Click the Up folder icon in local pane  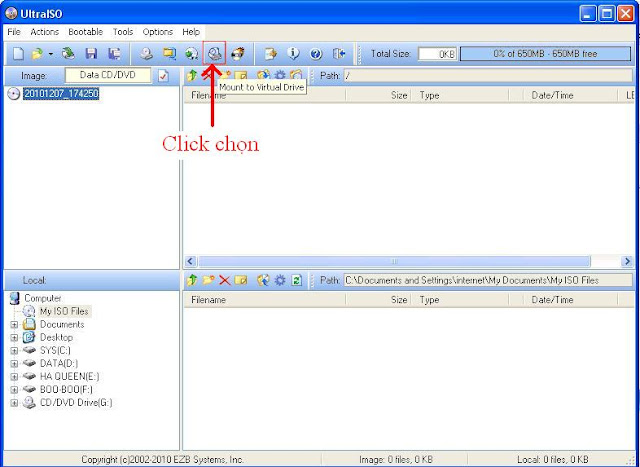(x=192, y=280)
